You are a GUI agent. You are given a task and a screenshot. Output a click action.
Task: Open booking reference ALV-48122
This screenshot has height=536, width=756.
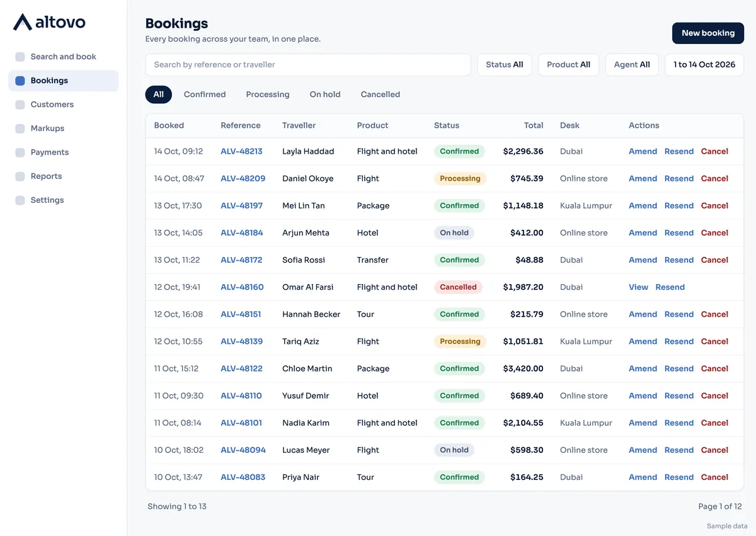241,368
